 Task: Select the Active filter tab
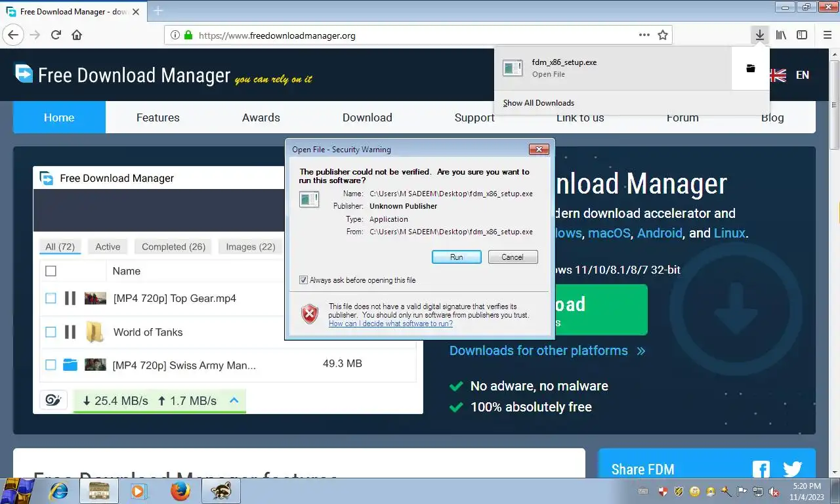click(108, 247)
